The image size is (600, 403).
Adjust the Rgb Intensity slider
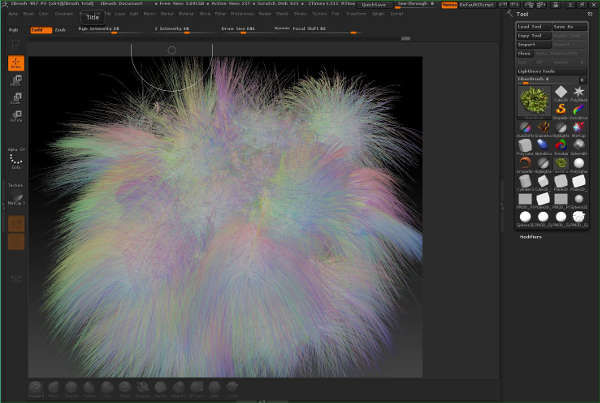110,30
